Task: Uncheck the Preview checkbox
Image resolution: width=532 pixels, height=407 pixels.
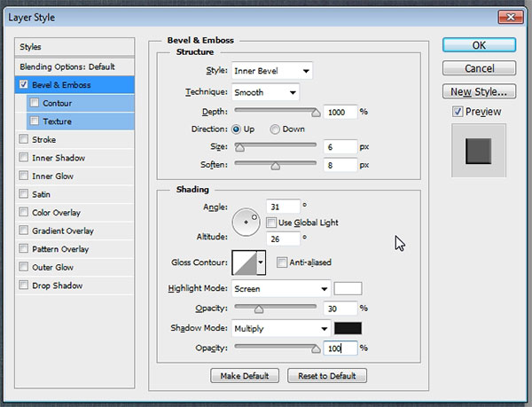Action: point(457,112)
